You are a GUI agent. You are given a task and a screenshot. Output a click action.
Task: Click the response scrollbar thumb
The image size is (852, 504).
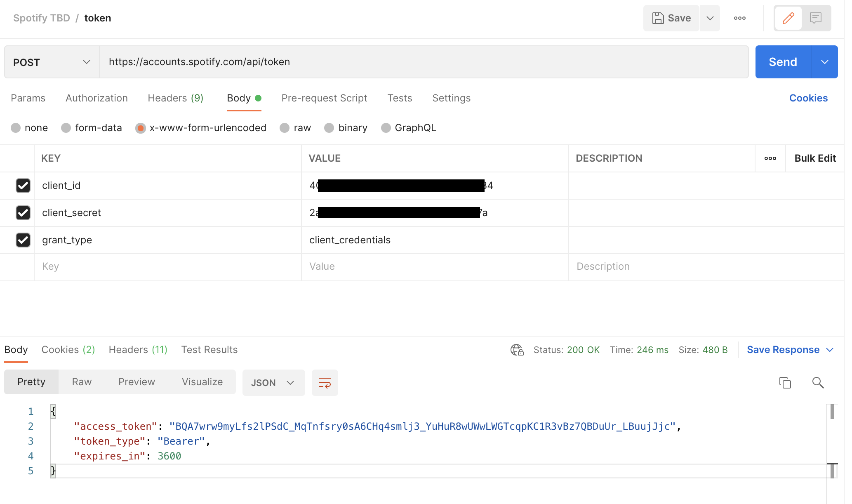click(832, 412)
